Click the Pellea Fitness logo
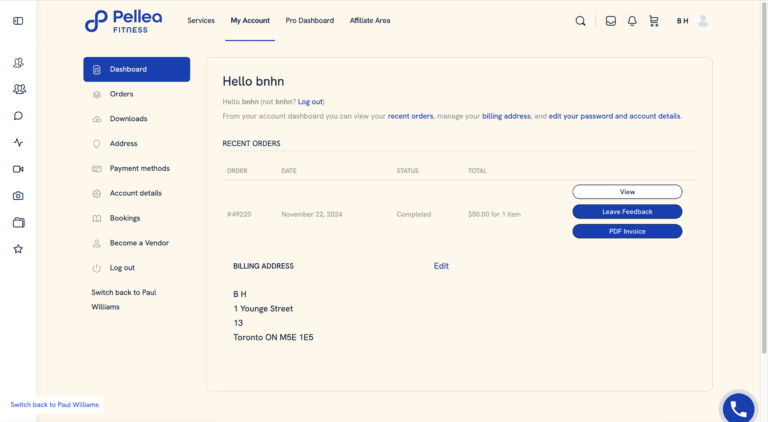768x422 pixels. pyautogui.click(x=123, y=22)
